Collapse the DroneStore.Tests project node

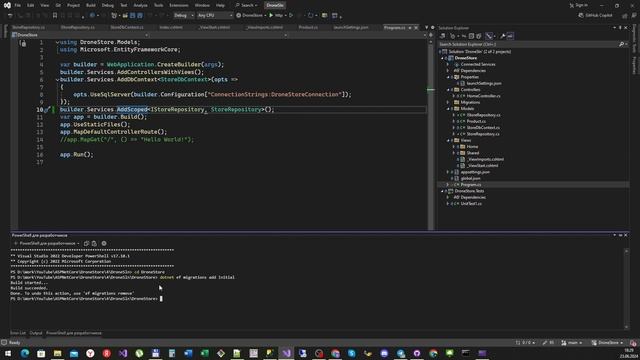click(442, 191)
